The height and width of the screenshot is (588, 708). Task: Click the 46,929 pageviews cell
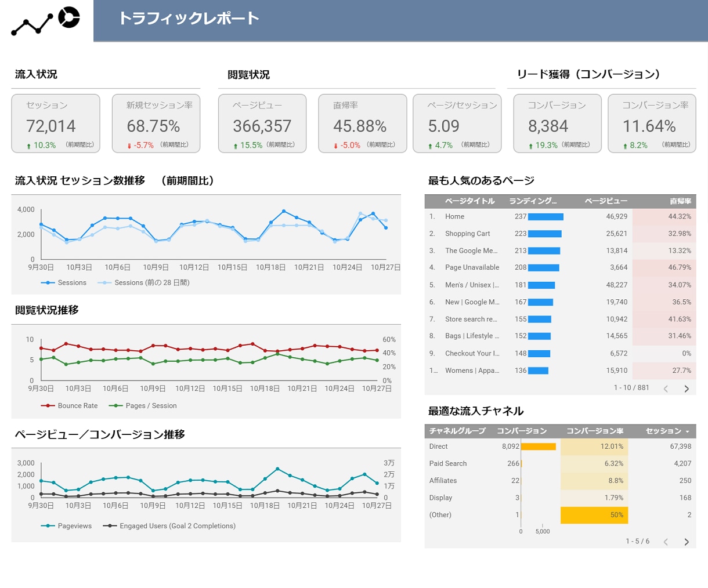click(617, 216)
